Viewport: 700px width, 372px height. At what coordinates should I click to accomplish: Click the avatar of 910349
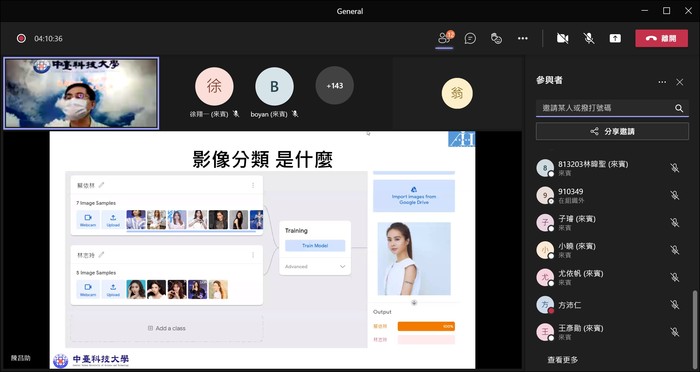click(545, 195)
